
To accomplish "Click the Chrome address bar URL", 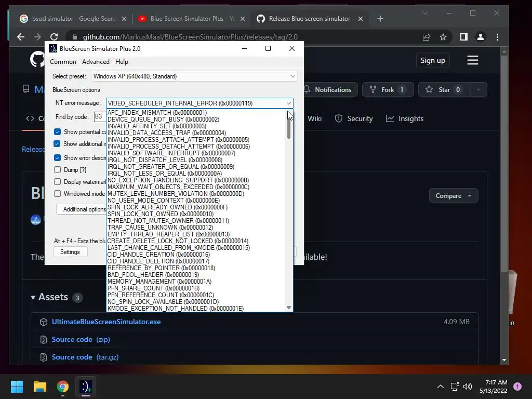I will [190, 37].
